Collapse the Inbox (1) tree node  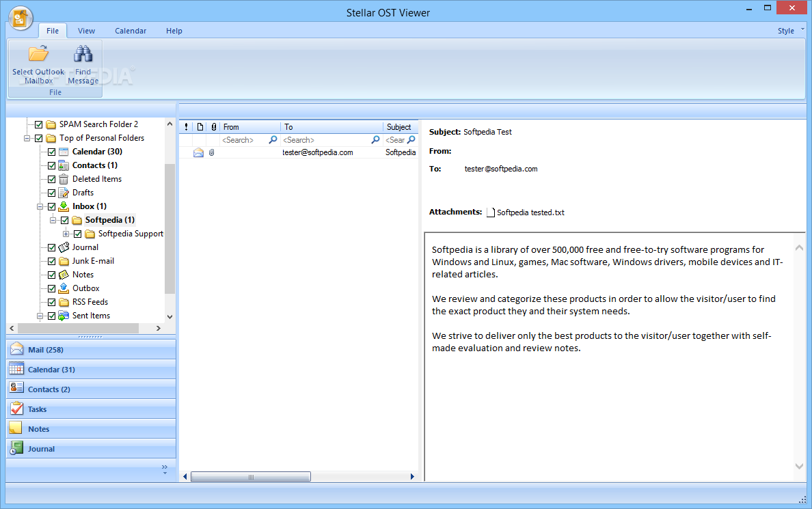tap(40, 206)
